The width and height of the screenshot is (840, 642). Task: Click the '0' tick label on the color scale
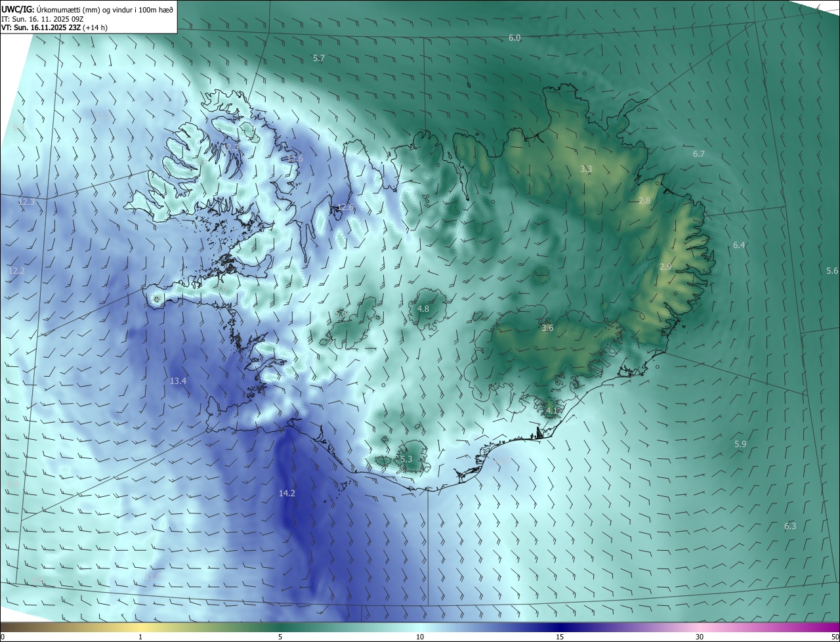coord(3,637)
